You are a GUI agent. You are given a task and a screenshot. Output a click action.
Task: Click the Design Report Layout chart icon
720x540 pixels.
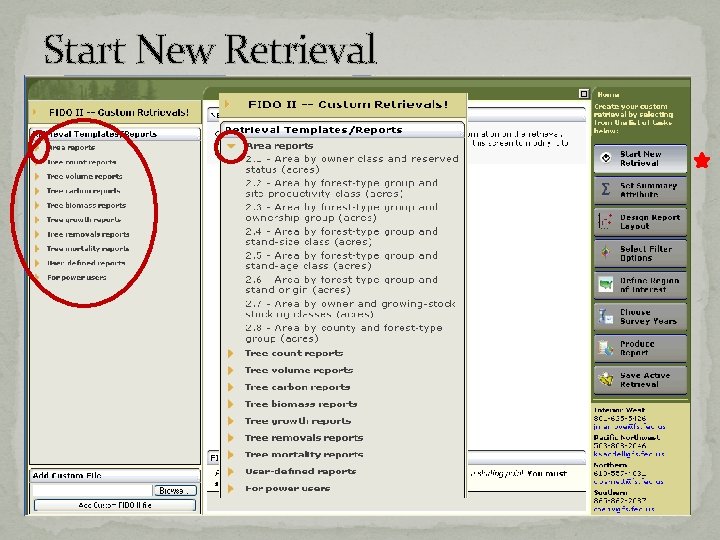pos(606,221)
